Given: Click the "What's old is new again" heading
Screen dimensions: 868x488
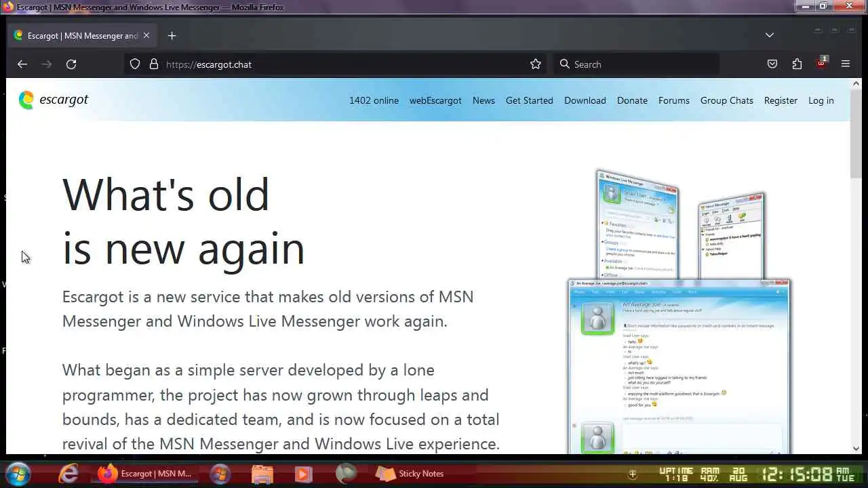Looking at the screenshot, I should click(184, 221).
